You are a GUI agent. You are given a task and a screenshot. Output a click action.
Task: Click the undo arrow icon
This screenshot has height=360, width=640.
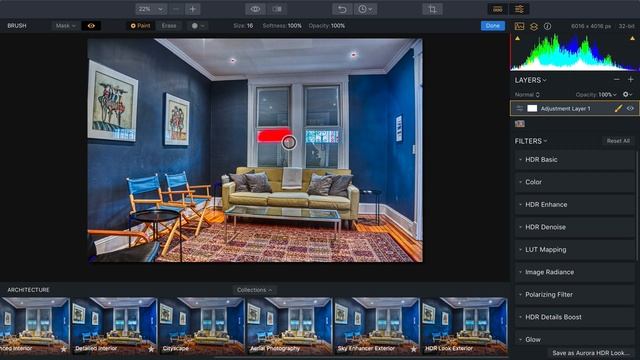(342, 9)
